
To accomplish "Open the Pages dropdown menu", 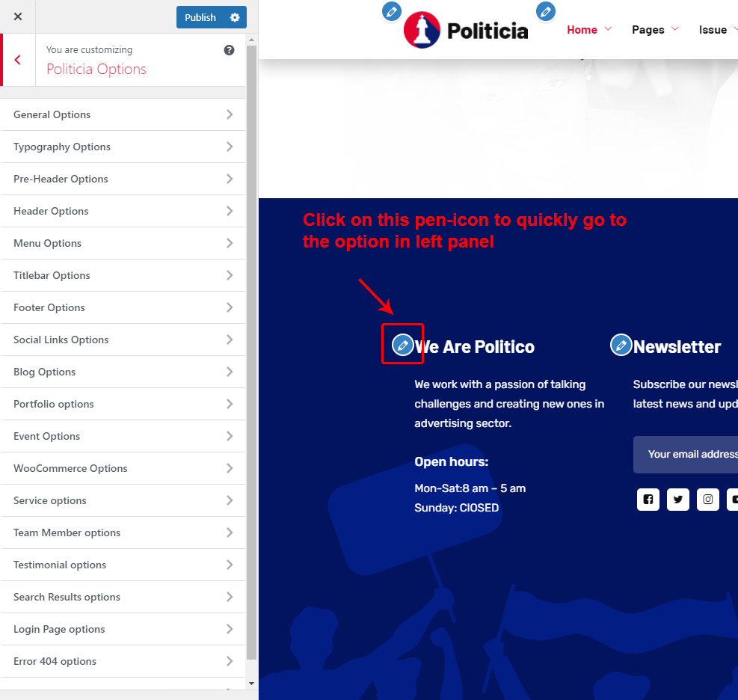I will coord(648,30).
